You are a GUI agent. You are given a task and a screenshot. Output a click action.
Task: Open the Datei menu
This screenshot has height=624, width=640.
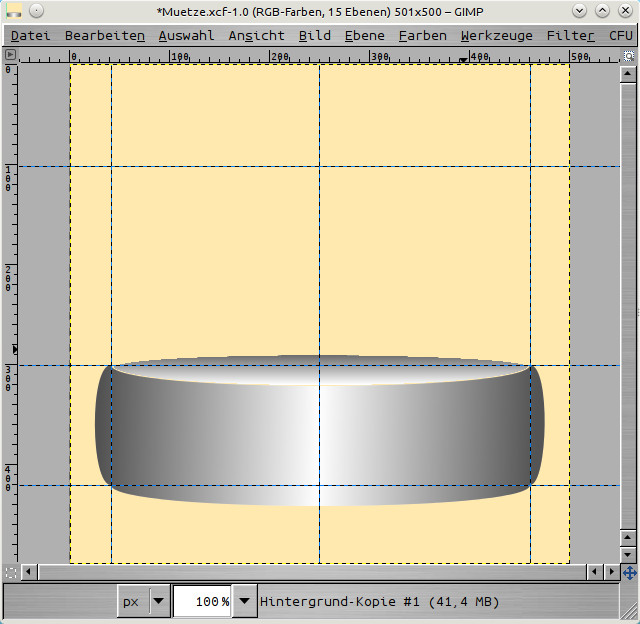[31, 36]
